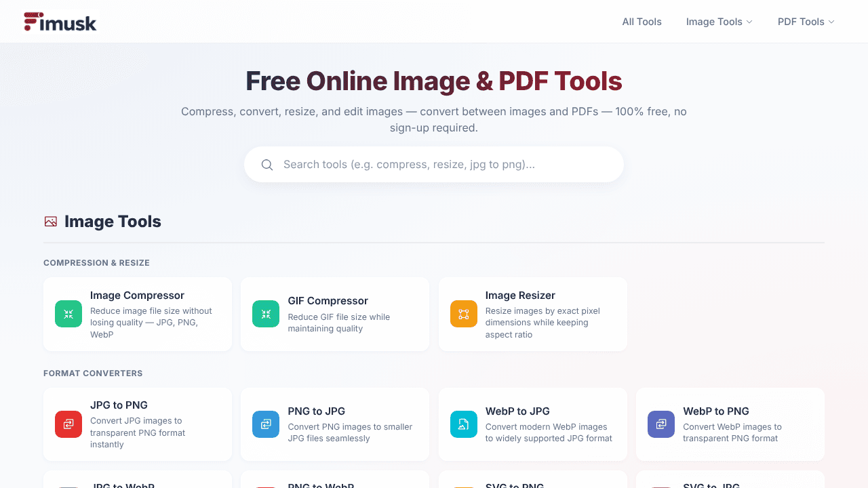868x488 pixels.
Task: Open the Image Compressor tool card title
Action: (137, 296)
